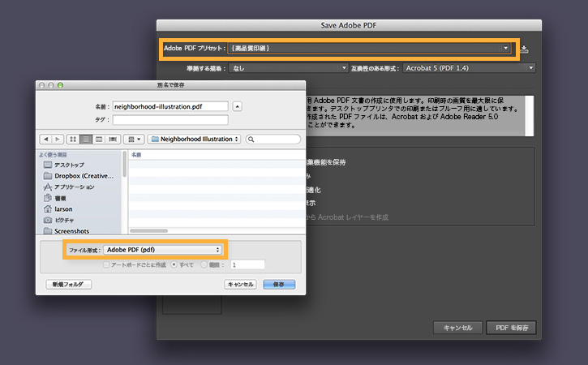Image resolution: width=588 pixels, height=365 pixels.
Task: Switch to column view
Action: click(99, 140)
